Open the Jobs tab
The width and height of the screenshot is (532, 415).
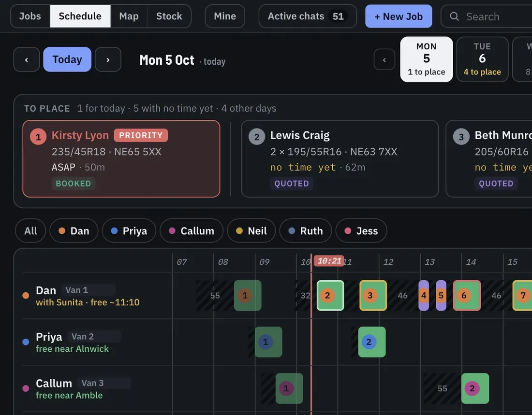pos(30,16)
